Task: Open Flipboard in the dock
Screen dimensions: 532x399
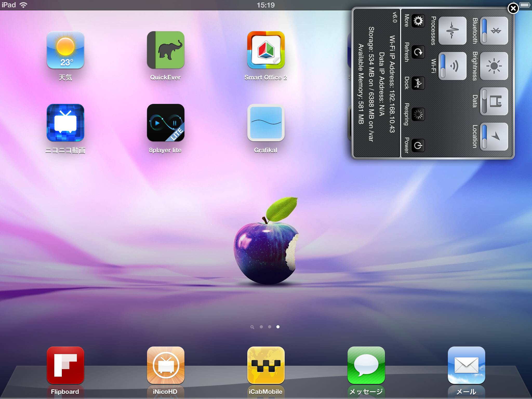Action: (x=65, y=365)
